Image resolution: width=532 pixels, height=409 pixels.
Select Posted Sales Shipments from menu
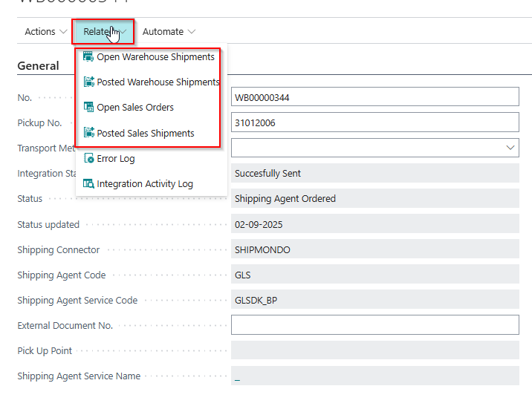click(x=146, y=134)
